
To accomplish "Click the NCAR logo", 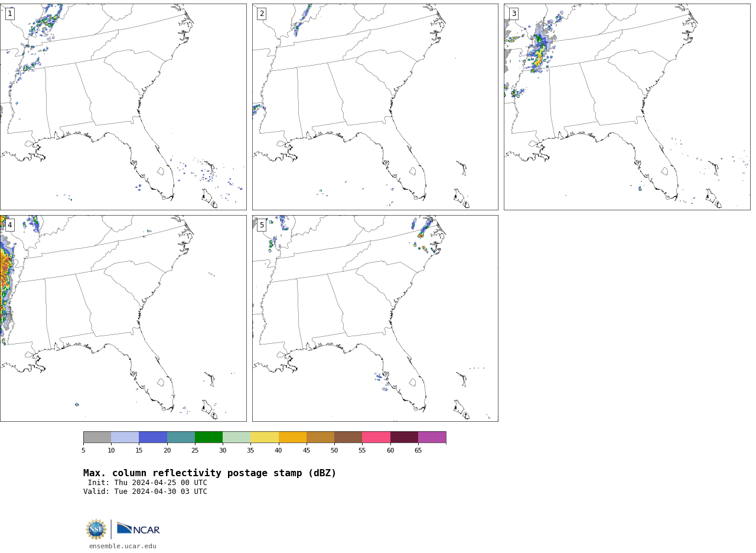I will 138,529.
